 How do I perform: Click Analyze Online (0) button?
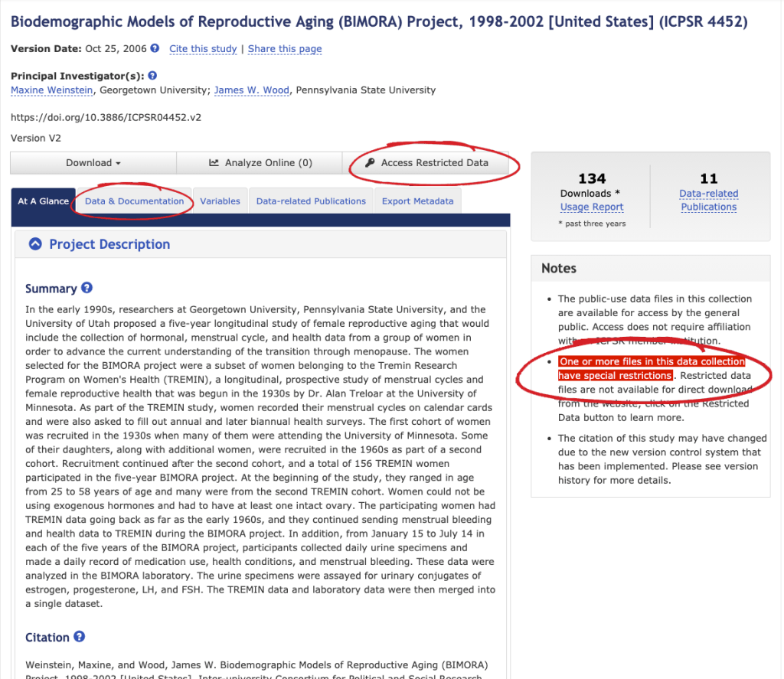tap(260, 163)
